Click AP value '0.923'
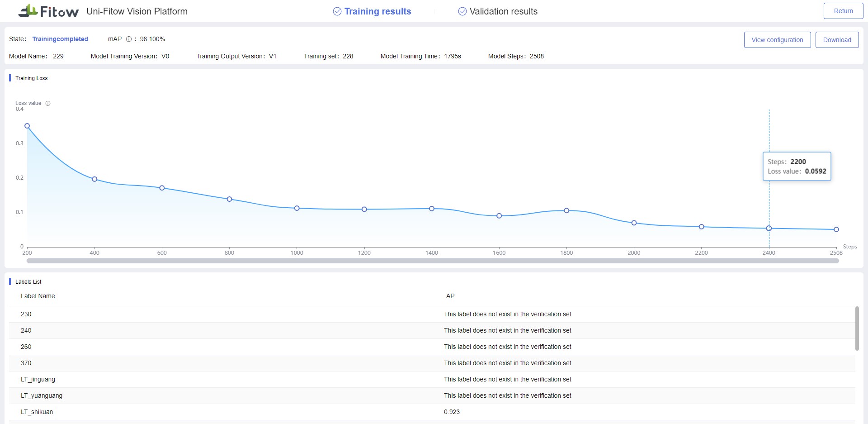868x424 pixels. (x=452, y=412)
